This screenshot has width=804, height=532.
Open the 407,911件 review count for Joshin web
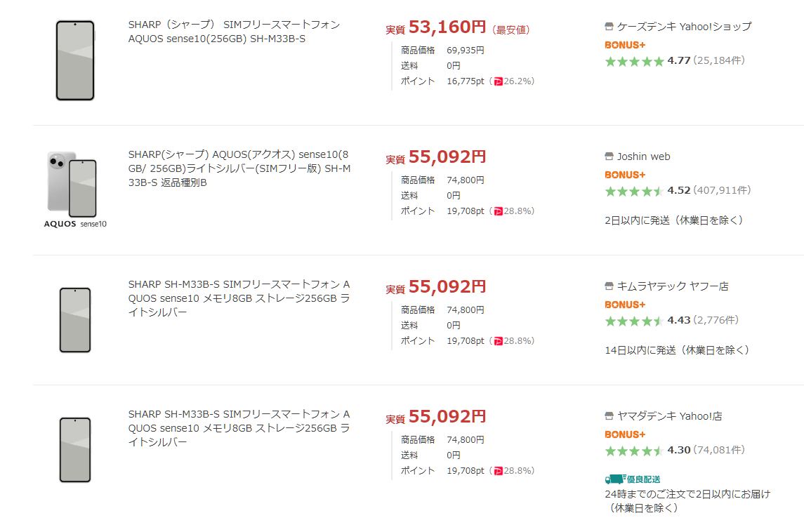pos(722,190)
